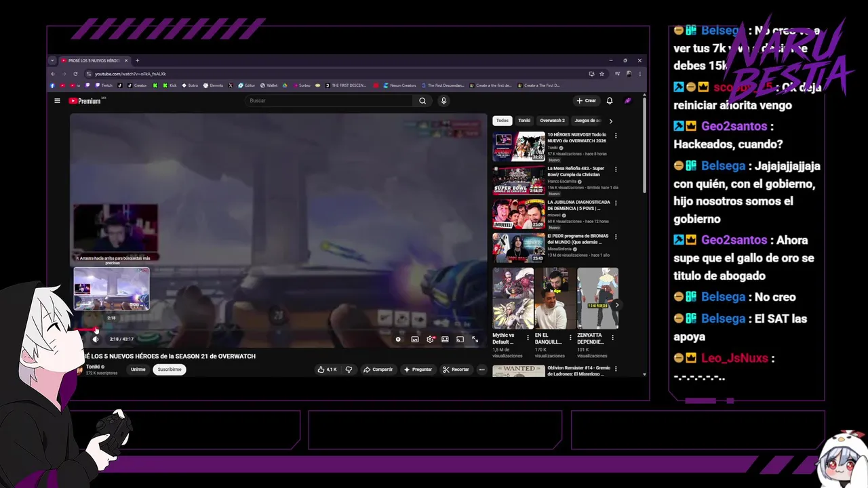Click chat username 'Geo2santos' on 'Hackeados' message
Screen dimensions: 868x488
pyautogui.click(x=734, y=126)
